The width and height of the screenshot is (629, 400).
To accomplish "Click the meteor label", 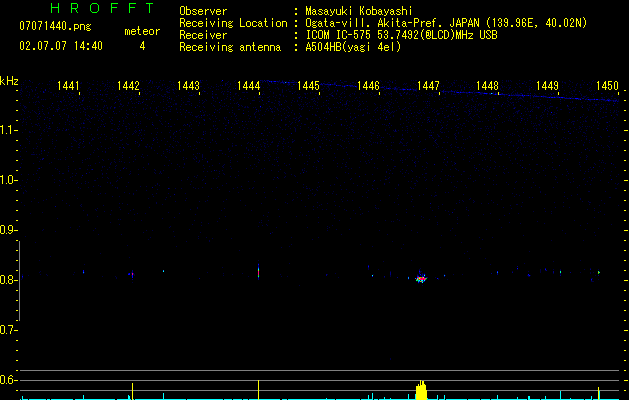I will coord(142,31).
